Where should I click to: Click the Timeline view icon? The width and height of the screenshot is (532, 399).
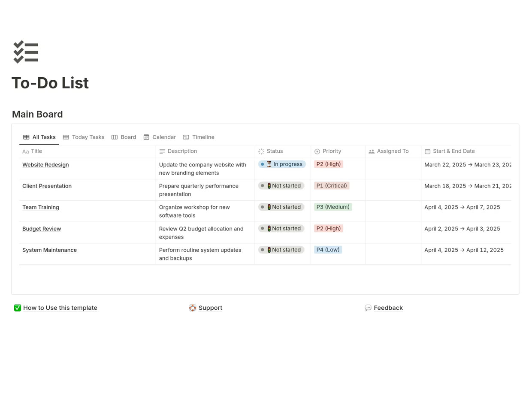coord(185,137)
